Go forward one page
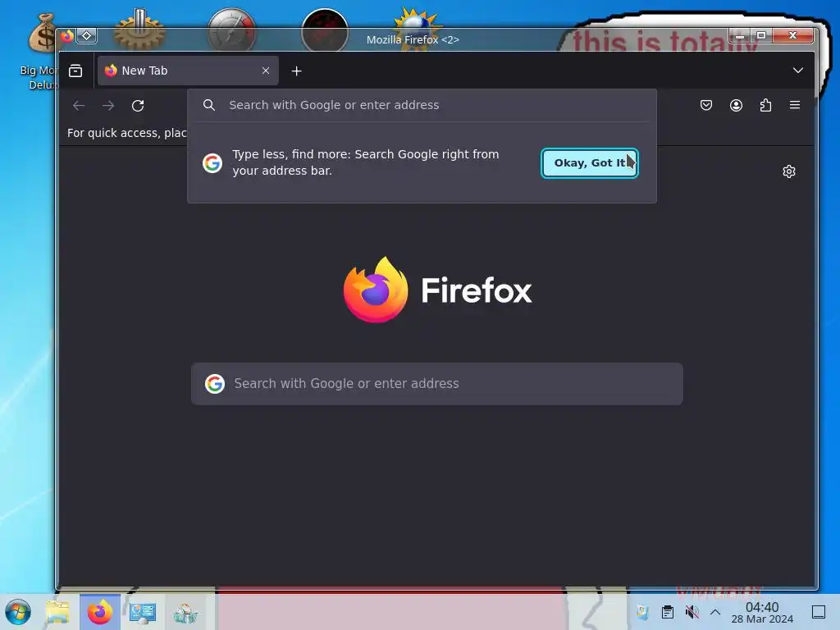Viewport: 840px width, 630px height. pyautogui.click(x=108, y=106)
